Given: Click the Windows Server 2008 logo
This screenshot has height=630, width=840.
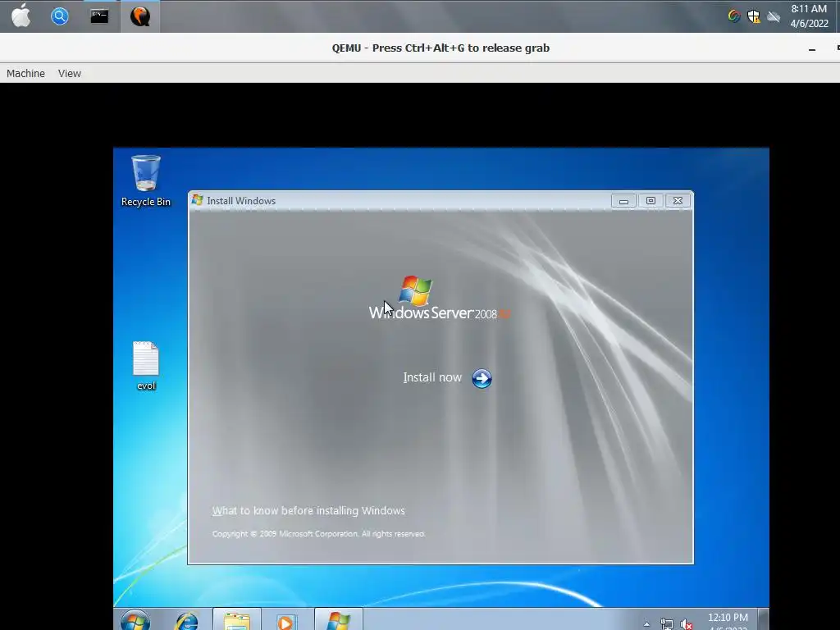Looking at the screenshot, I should pos(440,299).
